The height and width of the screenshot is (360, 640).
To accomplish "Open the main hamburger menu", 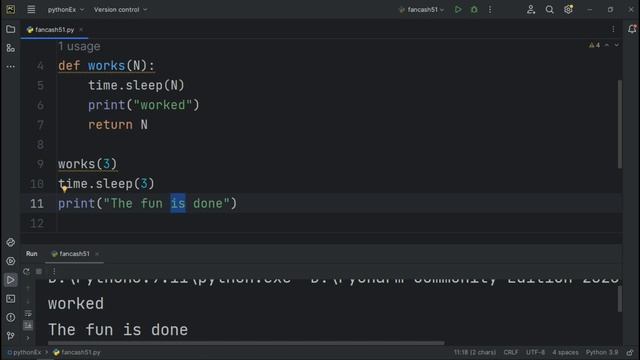I will (31, 9).
